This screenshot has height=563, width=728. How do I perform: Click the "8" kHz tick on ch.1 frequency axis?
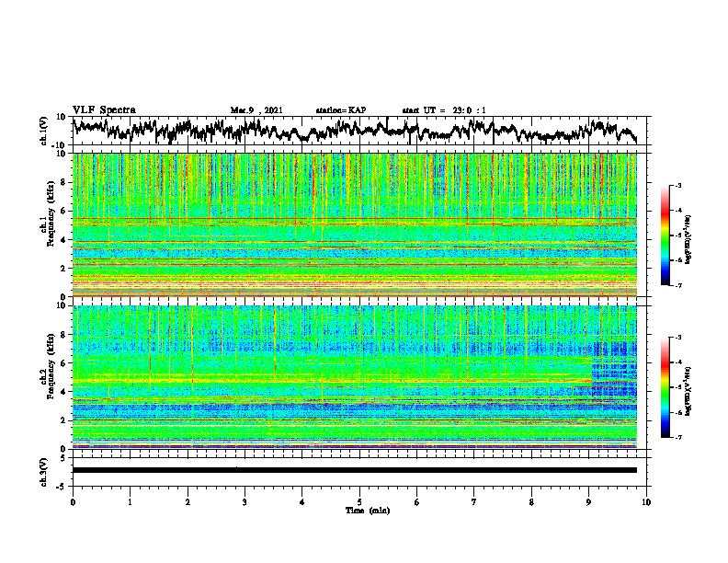tap(64, 182)
